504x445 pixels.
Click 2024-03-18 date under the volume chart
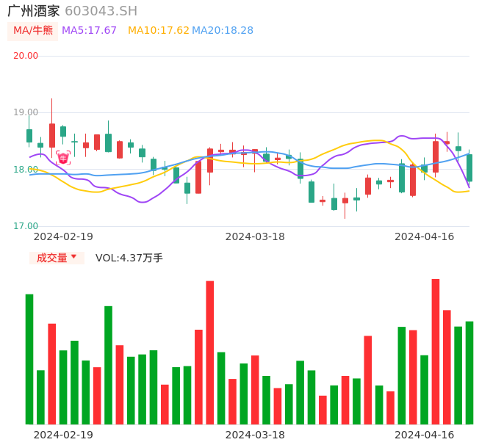[255, 435]
